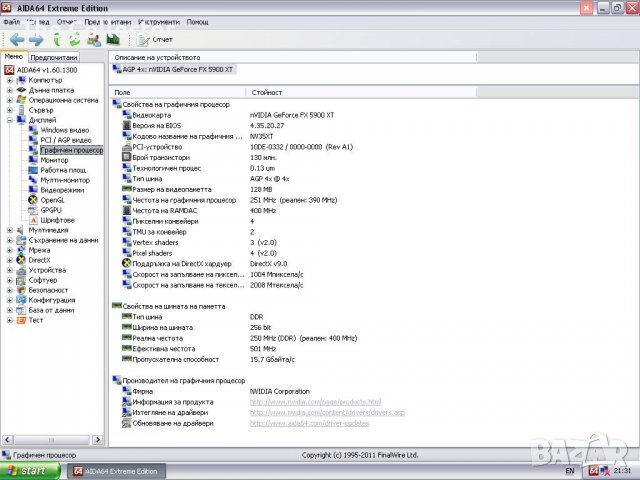The width and height of the screenshot is (640, 480).
Task: Expand the Компютър tree node
Action: [9, 80]
